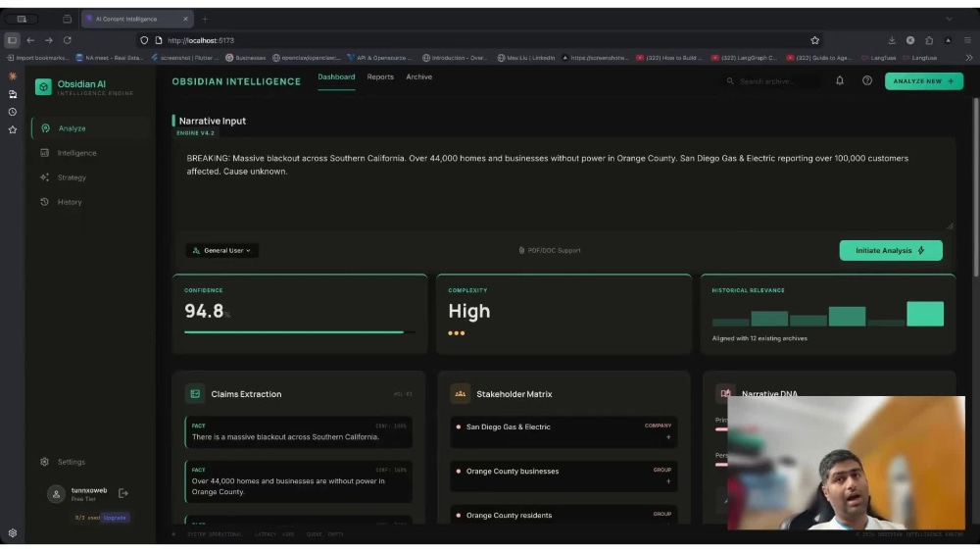Click the browser forward arrow
The image size is (980, 552).
click(x=49, y=40)
